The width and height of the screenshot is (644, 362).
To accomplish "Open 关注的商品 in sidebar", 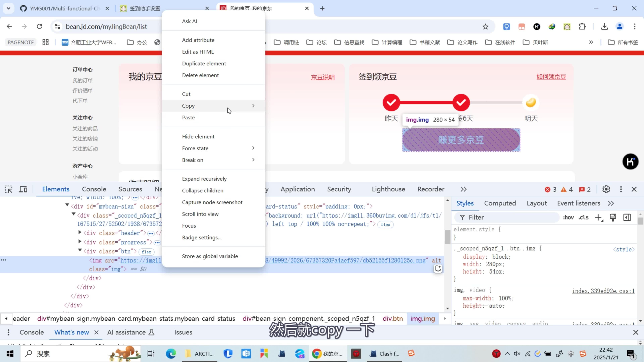I will pyautogui.click(x=85, y=129).
